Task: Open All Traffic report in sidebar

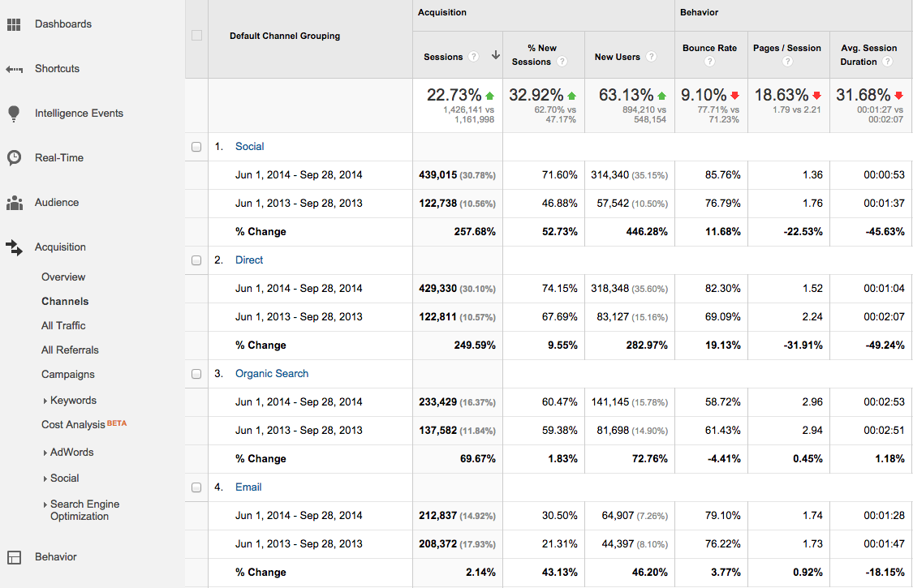Action: tap(63, 326)
